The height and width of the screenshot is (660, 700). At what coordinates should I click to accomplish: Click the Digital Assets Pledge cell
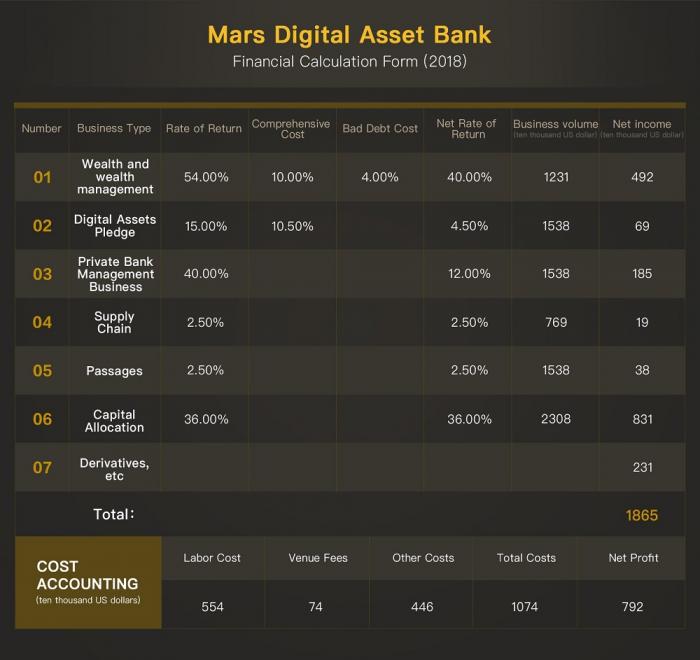[x=114, y=226]
